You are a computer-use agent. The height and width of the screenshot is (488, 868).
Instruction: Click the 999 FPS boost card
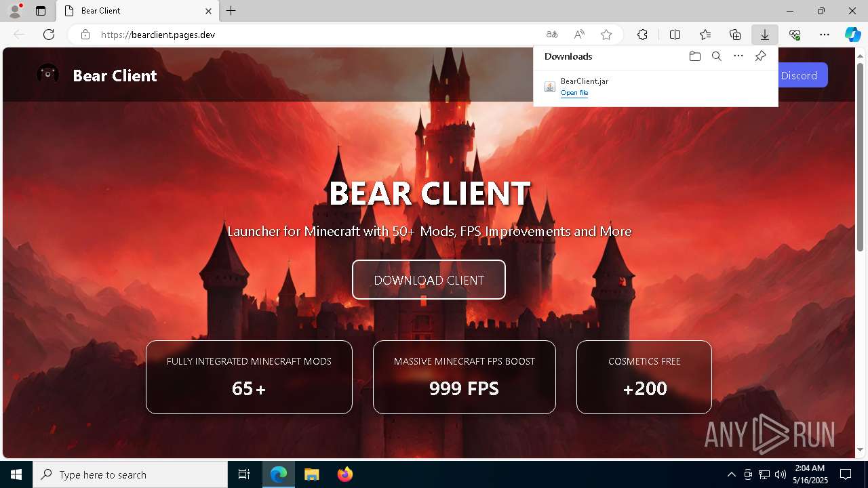tap(464, 377)
